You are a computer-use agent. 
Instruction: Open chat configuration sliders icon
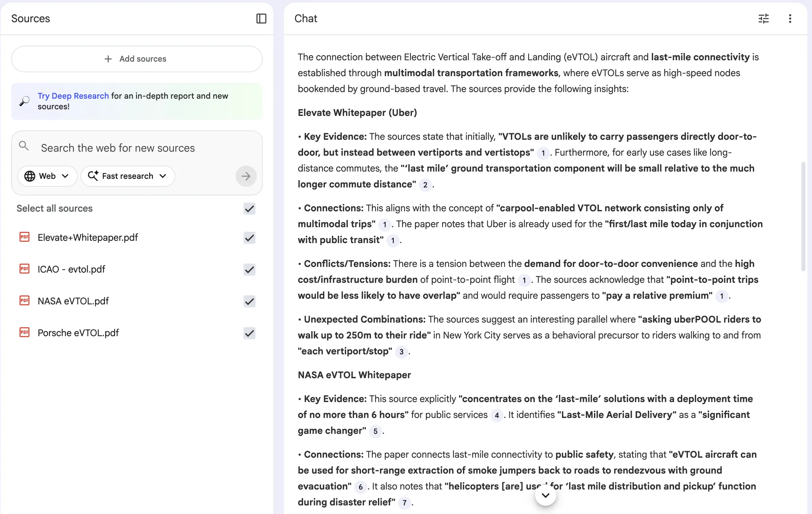tap(763, 19)
